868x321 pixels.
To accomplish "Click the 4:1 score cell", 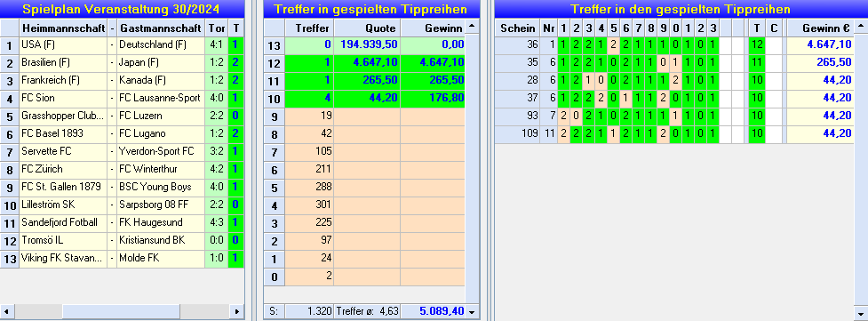I will tap(216, 45).
